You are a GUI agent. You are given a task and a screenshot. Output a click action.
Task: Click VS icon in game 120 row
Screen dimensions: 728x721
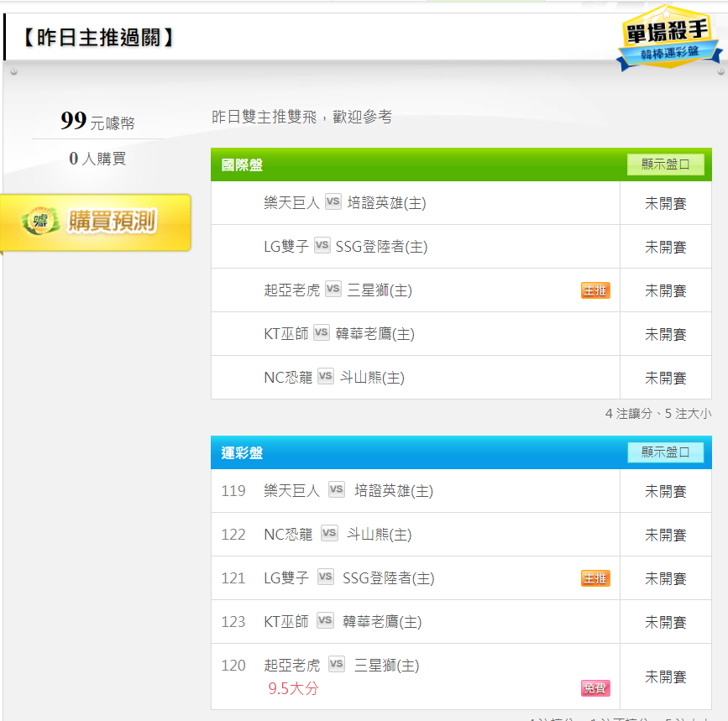tap(336, 664)
